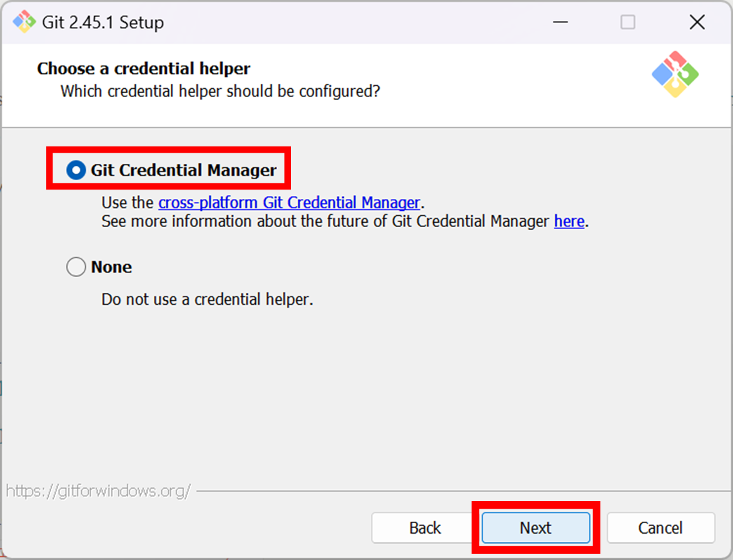Click the 'Choose a credential helper' heading
Screen dimensions: 733x560
click(144, 69)
